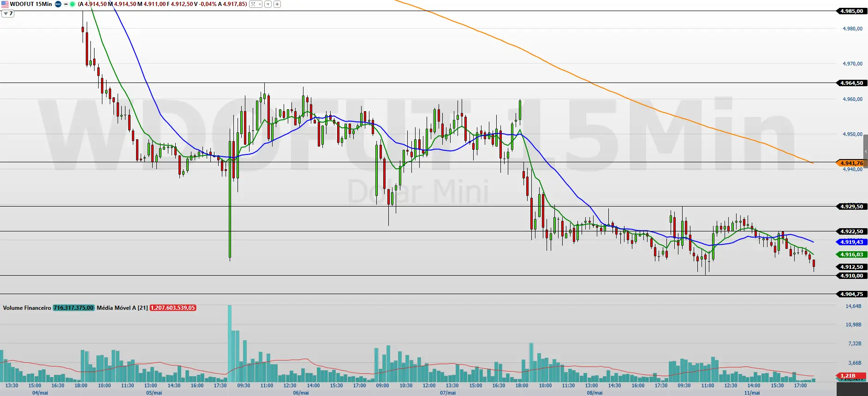
Task: Select the 4.985,00 horizontal line price label
Action: (851, 11)
